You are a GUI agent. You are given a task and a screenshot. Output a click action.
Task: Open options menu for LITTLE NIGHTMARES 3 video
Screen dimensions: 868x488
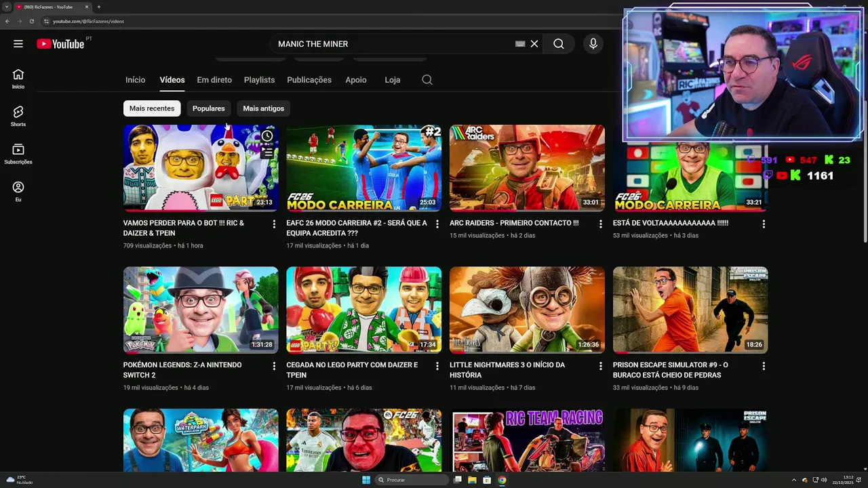point(600,366)
